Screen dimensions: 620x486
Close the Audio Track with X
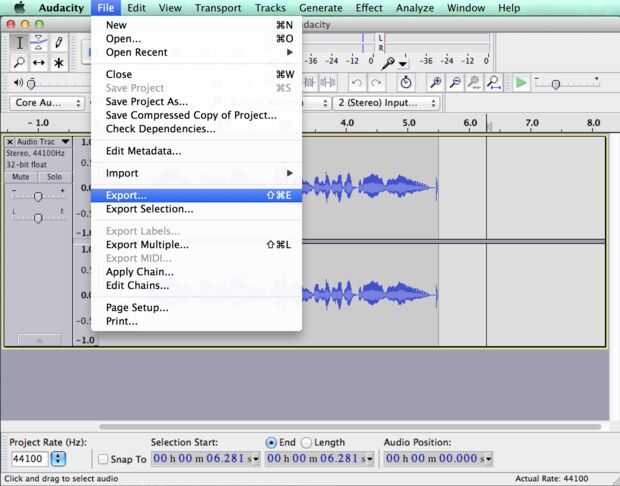coord(10,142)
